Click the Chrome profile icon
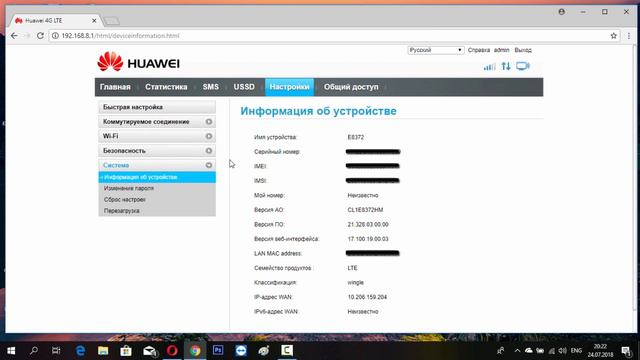The height and width of the screenshot is (360, 640). tap(562, 12)
